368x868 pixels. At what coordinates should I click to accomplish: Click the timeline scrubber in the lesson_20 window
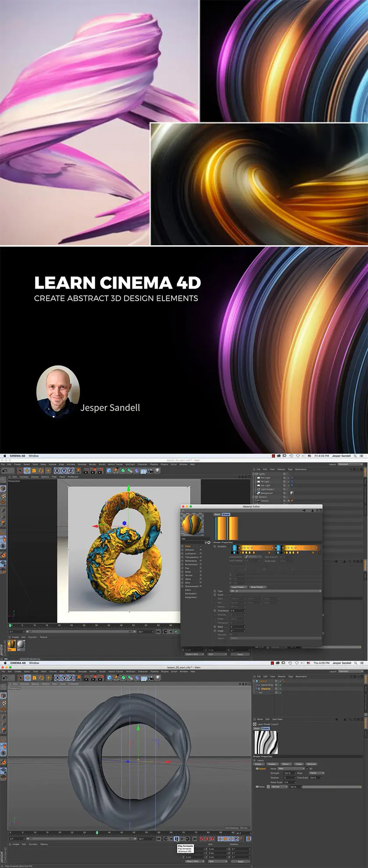(97, 832)
